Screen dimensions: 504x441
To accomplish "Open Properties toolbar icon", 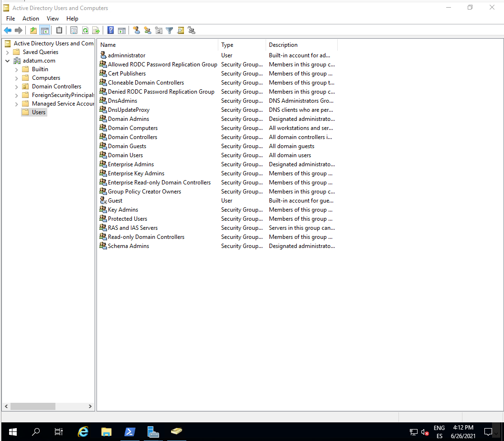I will [74, 31].
